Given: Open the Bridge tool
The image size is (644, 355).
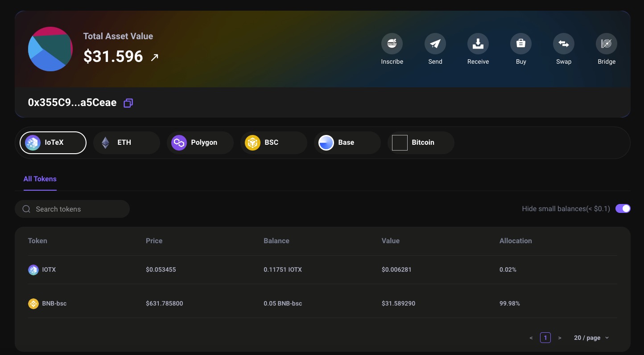Looking at the screenshot, I should [x=606, y=44].
